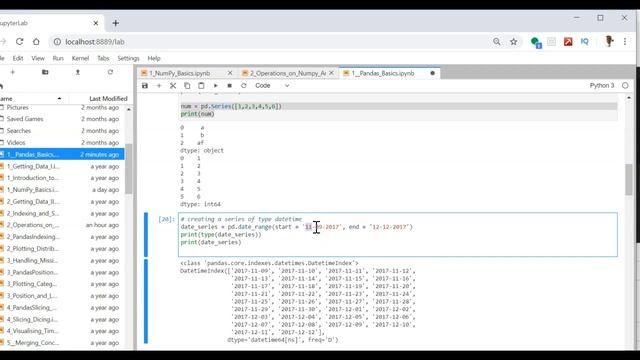Image resolution: width=640 pixels, height=360 pixels.
Task: Go to browser home page
Action: pyautogui.click(x=36, y=42)
